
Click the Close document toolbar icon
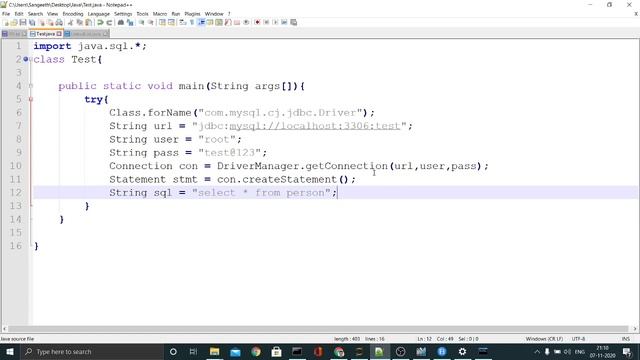(x=42, y=22)
